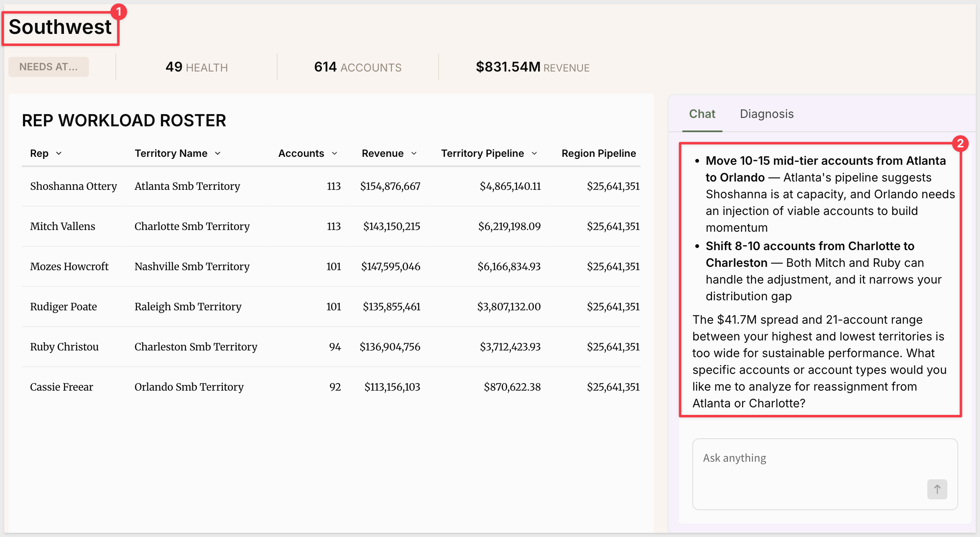Screen dimensions: 980x537
Task: Click Mitch Vallens rep name
Action: tap(63, 226)
